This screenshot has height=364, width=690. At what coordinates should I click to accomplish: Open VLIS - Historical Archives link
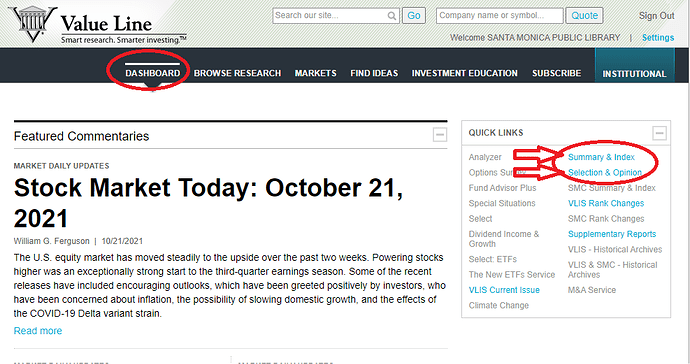point(615,250)
